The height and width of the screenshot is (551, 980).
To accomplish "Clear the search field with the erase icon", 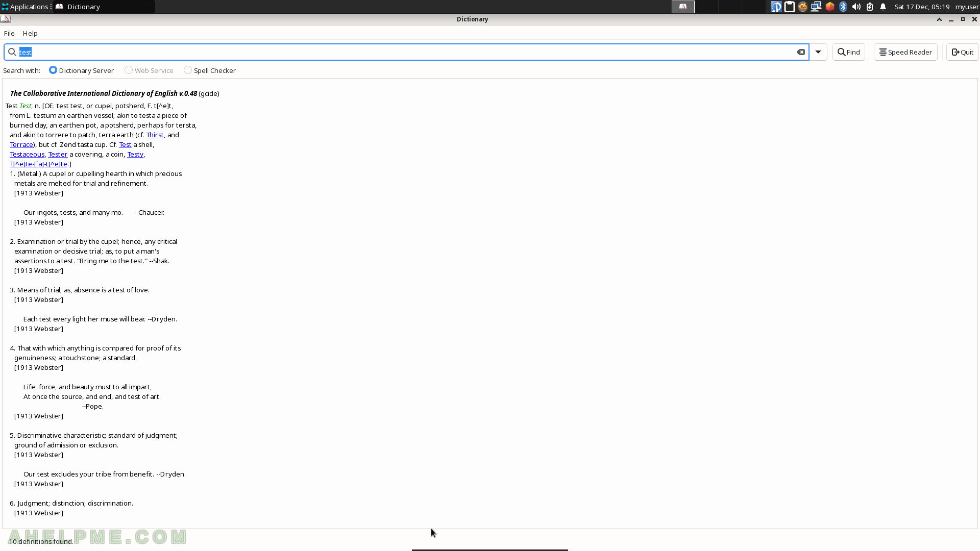I will coord(801,52).
